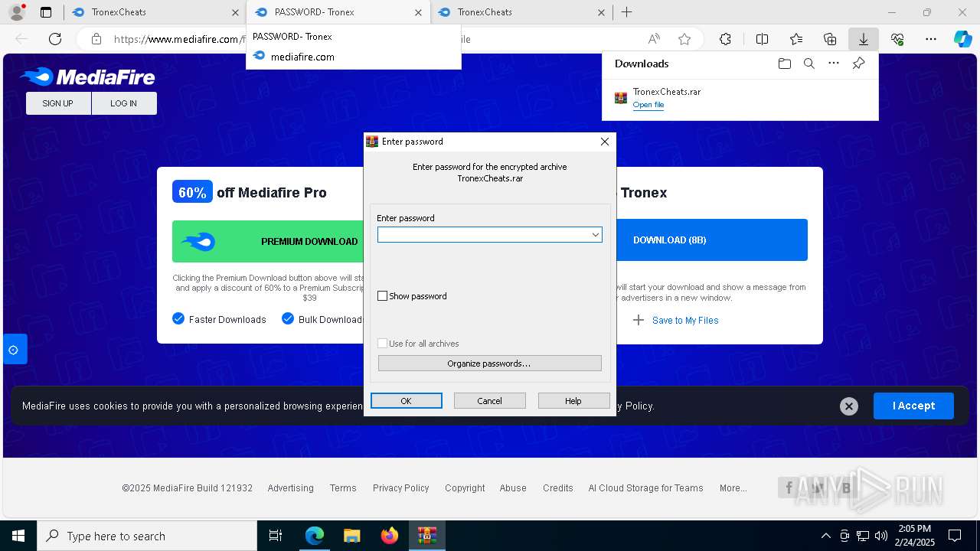Click Help in the password dialog
This screenshot has width=980, height=551.
tap(573, 401)
